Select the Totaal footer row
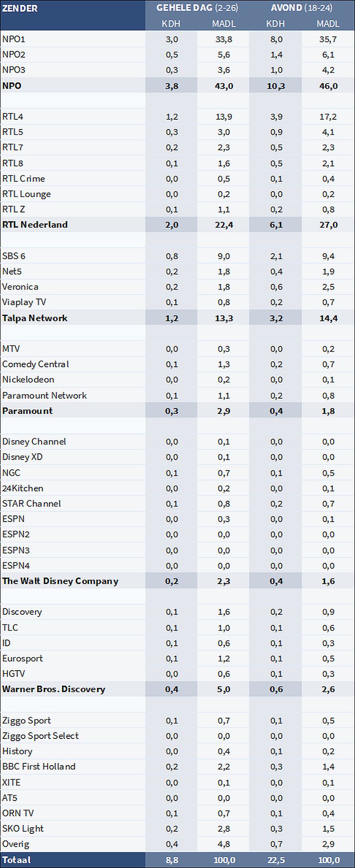The width and height of the screenshot is (355, 868). 177,860
